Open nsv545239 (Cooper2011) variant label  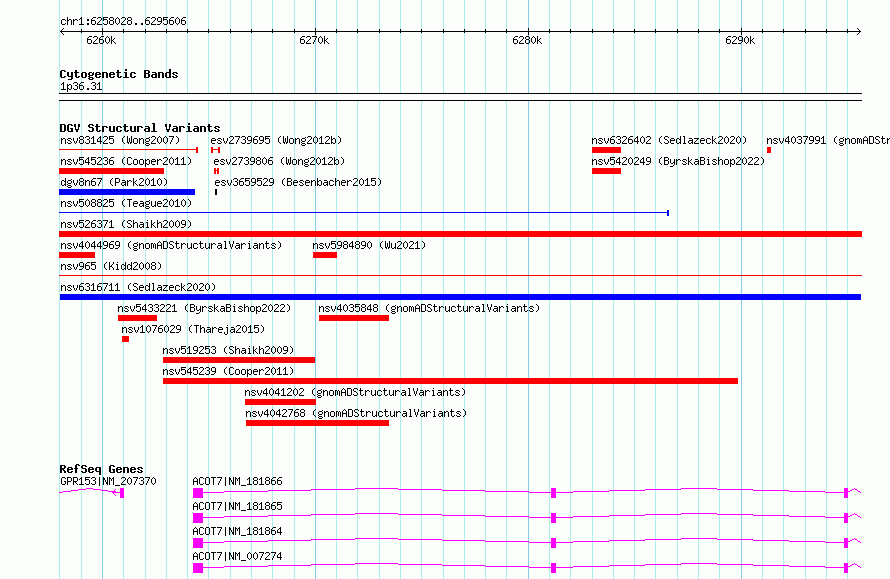pos(228,371)
